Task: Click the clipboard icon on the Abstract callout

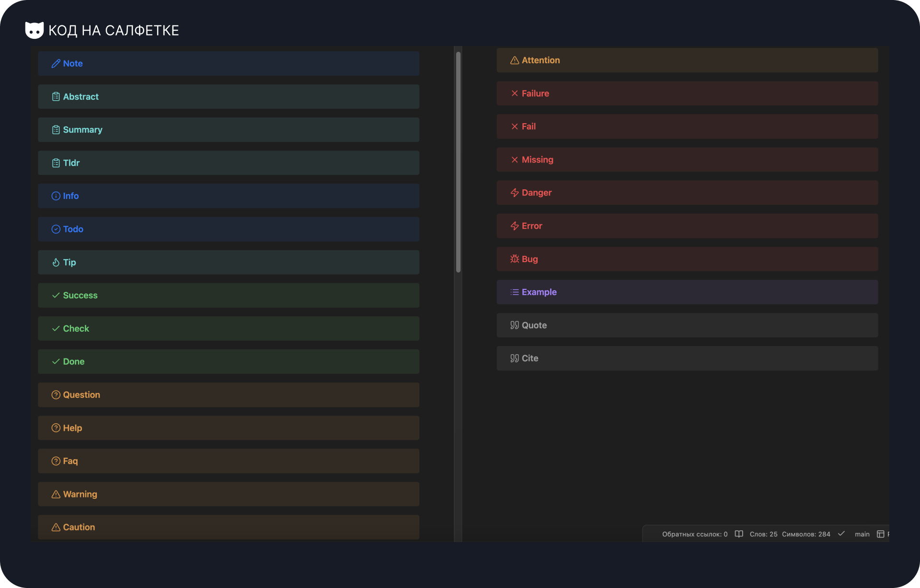Action: pos(56,96)
